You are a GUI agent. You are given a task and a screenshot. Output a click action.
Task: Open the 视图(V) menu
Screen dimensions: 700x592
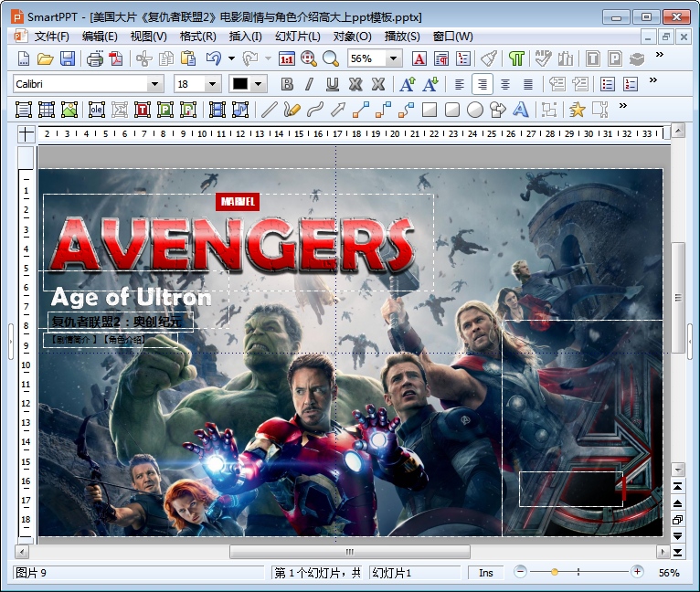(x=149, y=37)
